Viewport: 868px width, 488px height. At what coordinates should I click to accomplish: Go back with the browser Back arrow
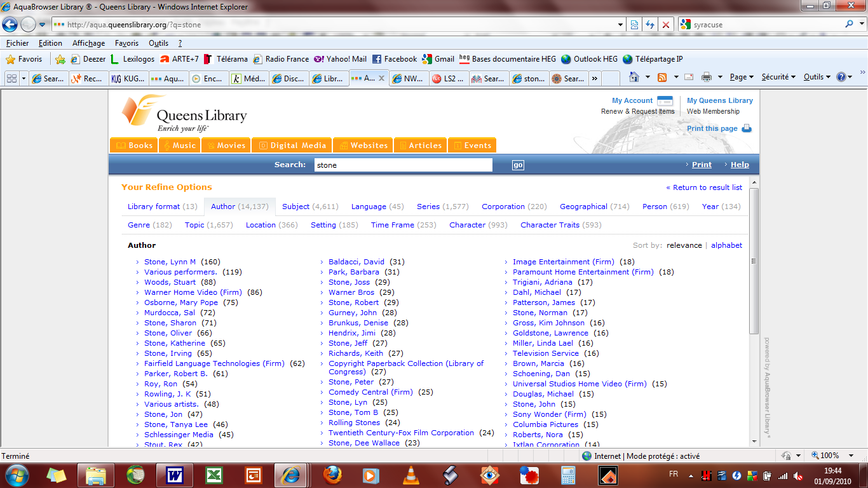pyautogui.click(x=10, y=25)
